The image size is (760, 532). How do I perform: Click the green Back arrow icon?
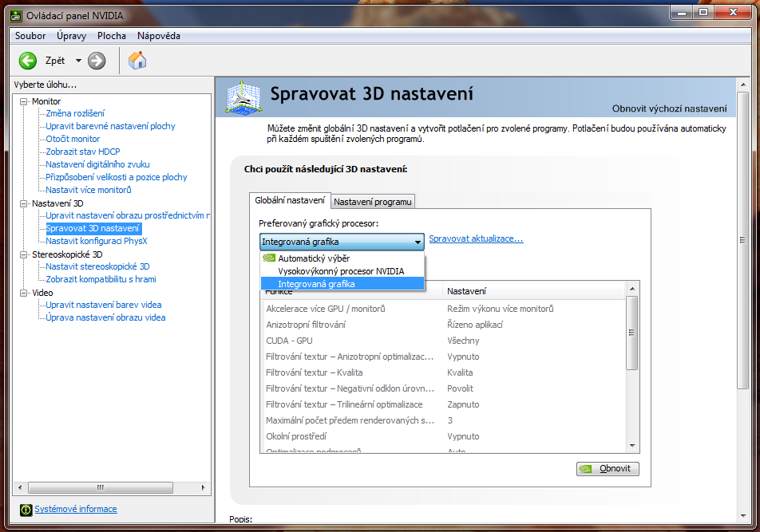point(28,61)
